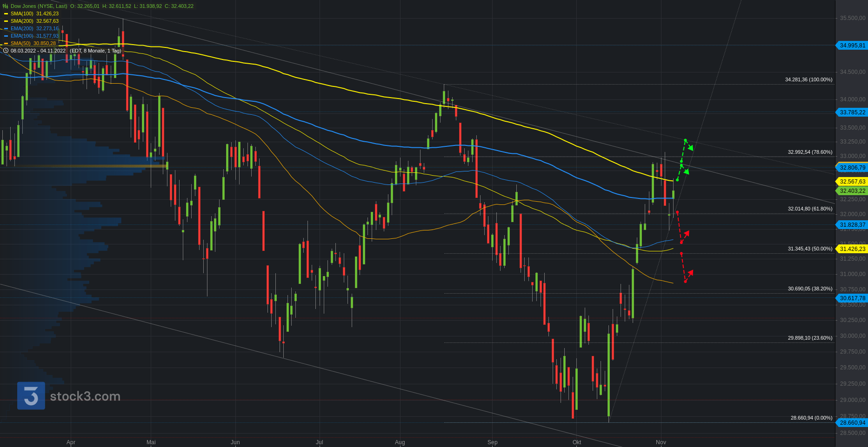Click the lowest red arrowhead of the forecast
This screenshot has height=447, width=868.
(x=690, y=273)
